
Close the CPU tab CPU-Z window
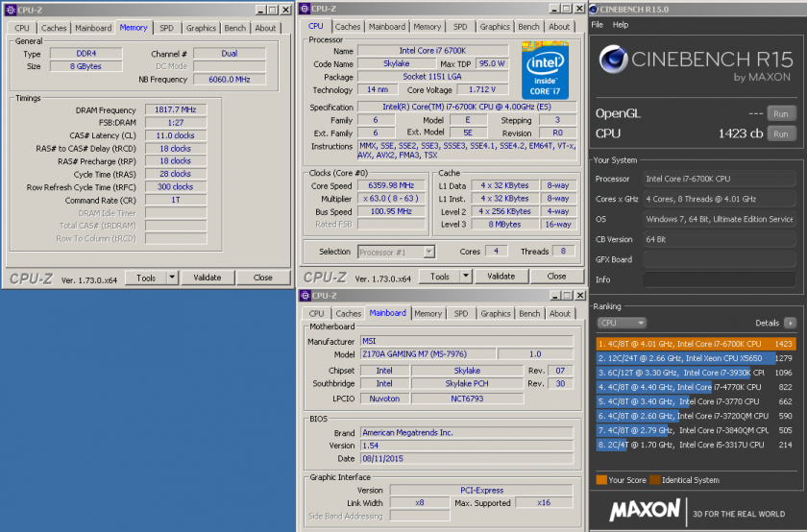coord(579,9)
